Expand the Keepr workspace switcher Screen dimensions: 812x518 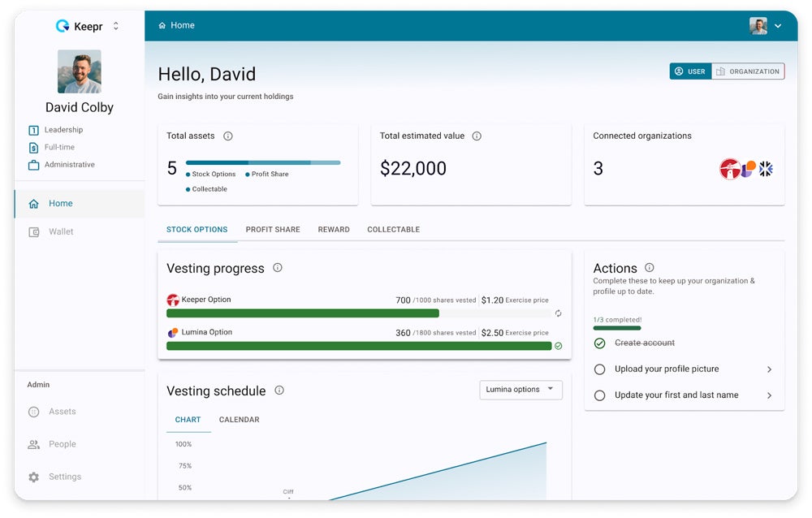115,26
